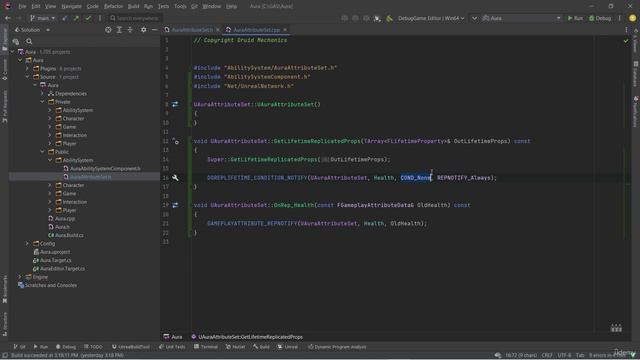Select Scratches and Consoles item
This screenshot has width=640, height=360.
tap(47, 285)
